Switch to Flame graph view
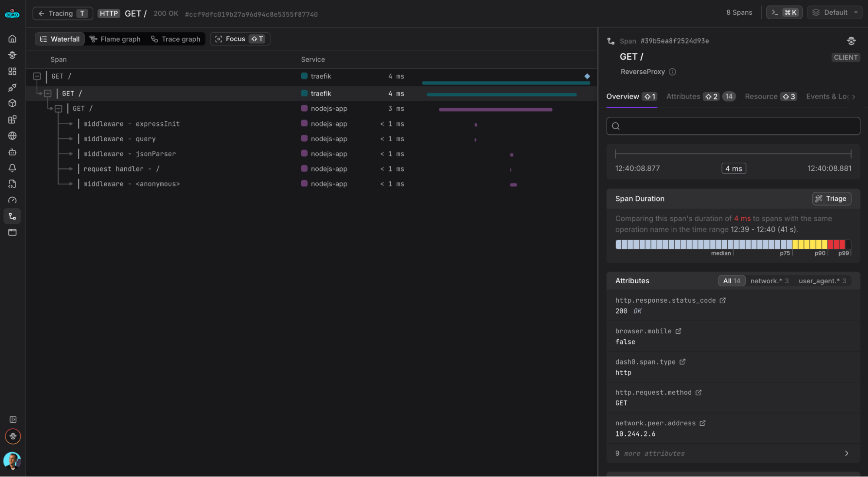The width and height of the screenshot is (868, 477). click(x=115, y=39)
